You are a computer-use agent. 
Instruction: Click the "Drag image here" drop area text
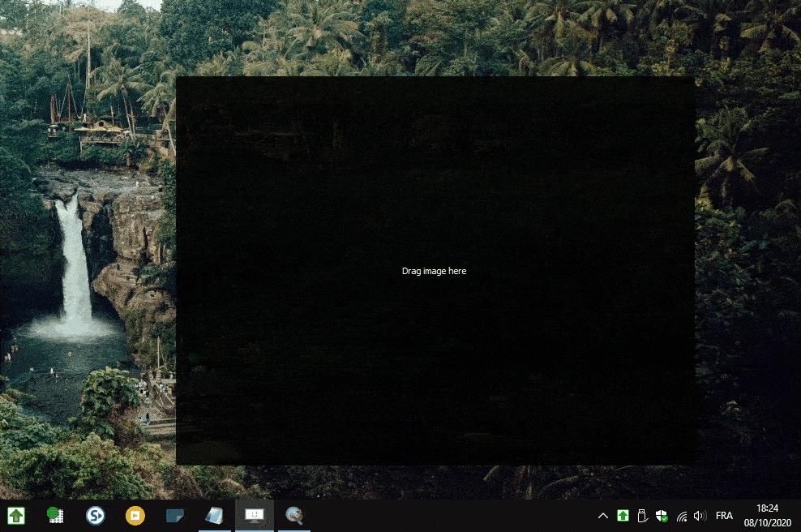click(434, 271)
